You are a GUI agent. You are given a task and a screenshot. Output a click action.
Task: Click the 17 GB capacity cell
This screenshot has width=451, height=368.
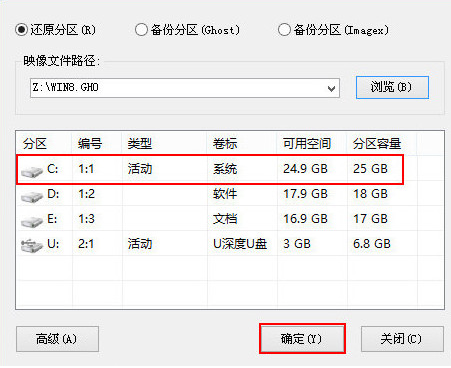[x=370, y=219]
